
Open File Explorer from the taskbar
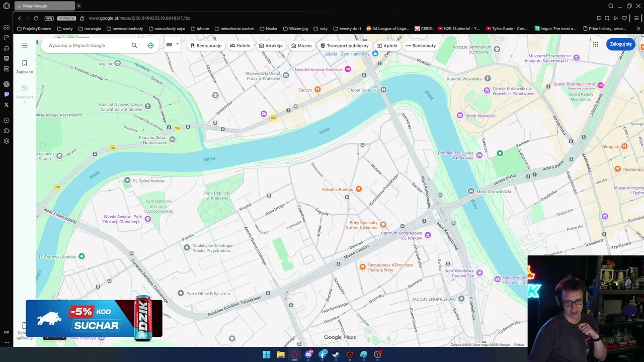tap(280, 354)
